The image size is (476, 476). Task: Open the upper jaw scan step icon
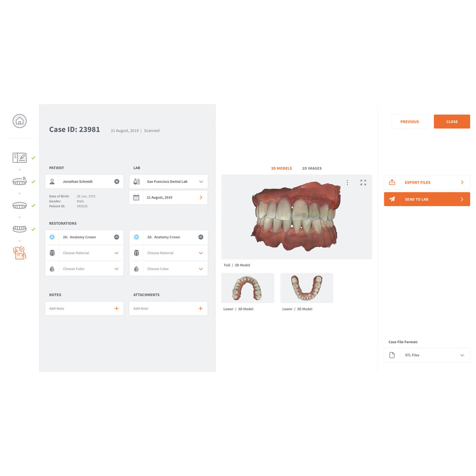[20, 206]
